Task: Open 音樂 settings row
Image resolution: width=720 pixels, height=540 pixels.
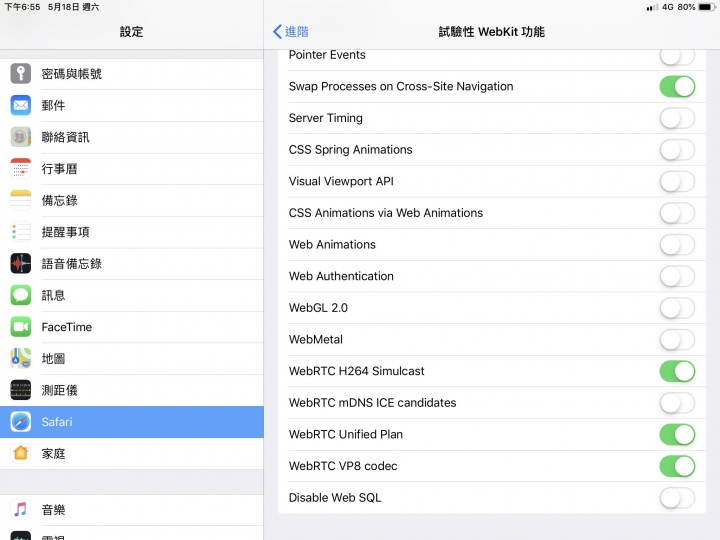Action: [x=132, y=510]
